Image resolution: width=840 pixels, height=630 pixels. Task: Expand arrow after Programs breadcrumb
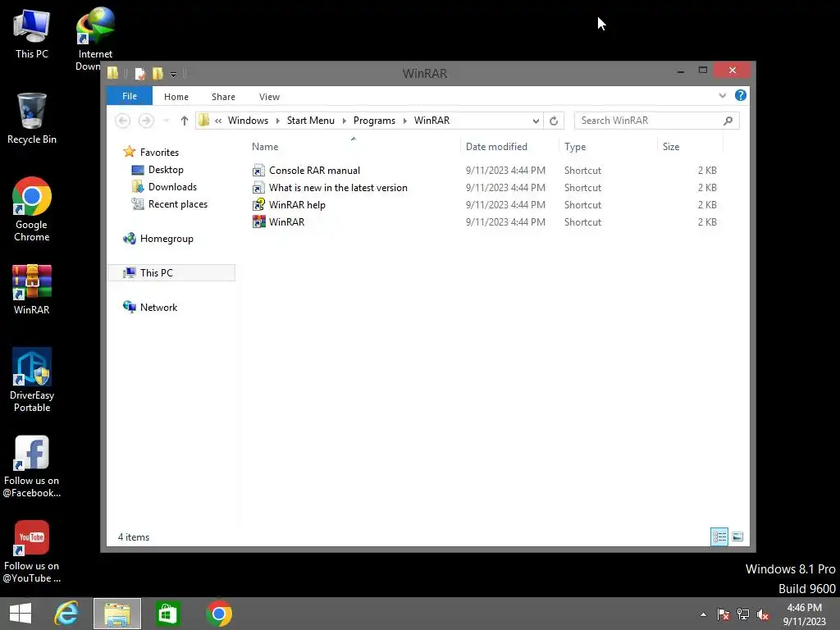[x=405, y=121]
